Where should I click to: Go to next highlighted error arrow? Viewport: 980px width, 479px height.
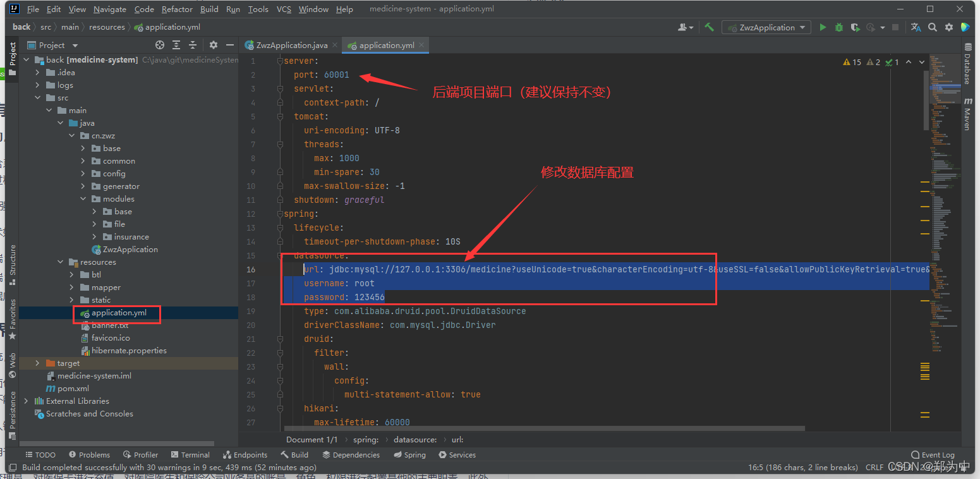click(922, 62)
